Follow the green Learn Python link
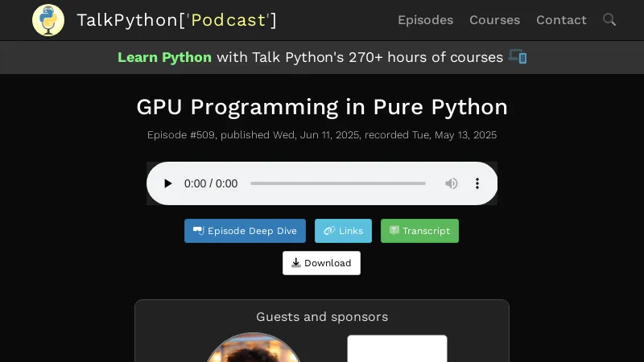Viewport: 644px width, 362px height. pos(164,57)
